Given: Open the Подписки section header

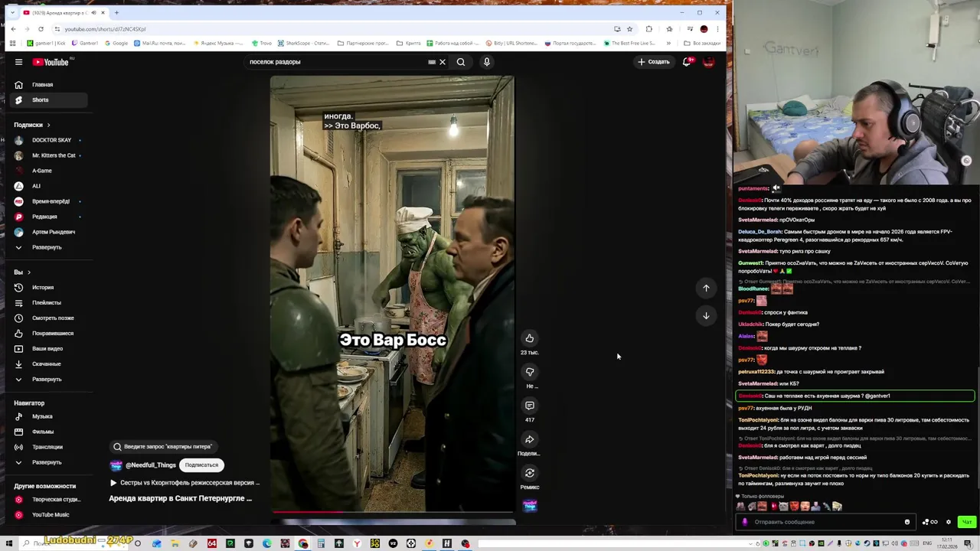Looking at the screenshot, I should (31, 125).
